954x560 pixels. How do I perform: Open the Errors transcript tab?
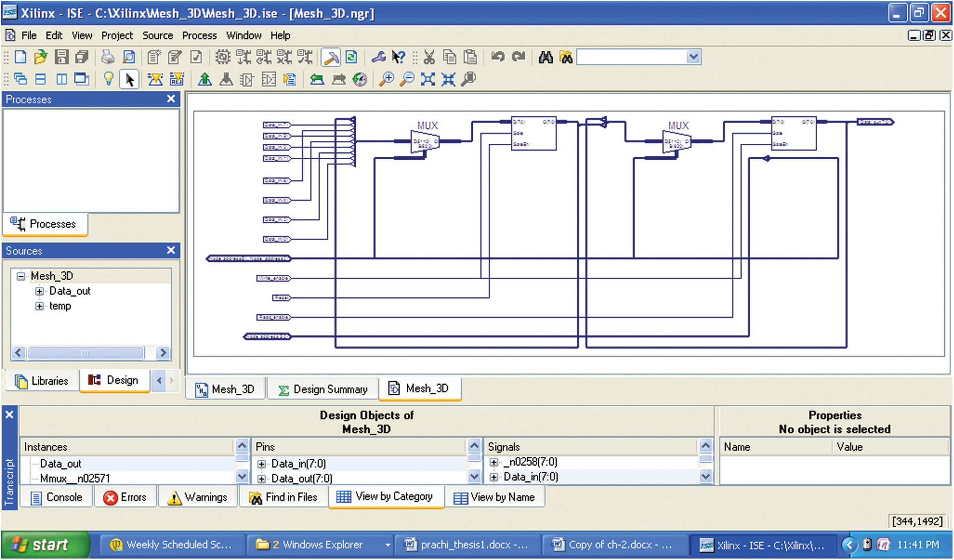(x=125, y=497)
